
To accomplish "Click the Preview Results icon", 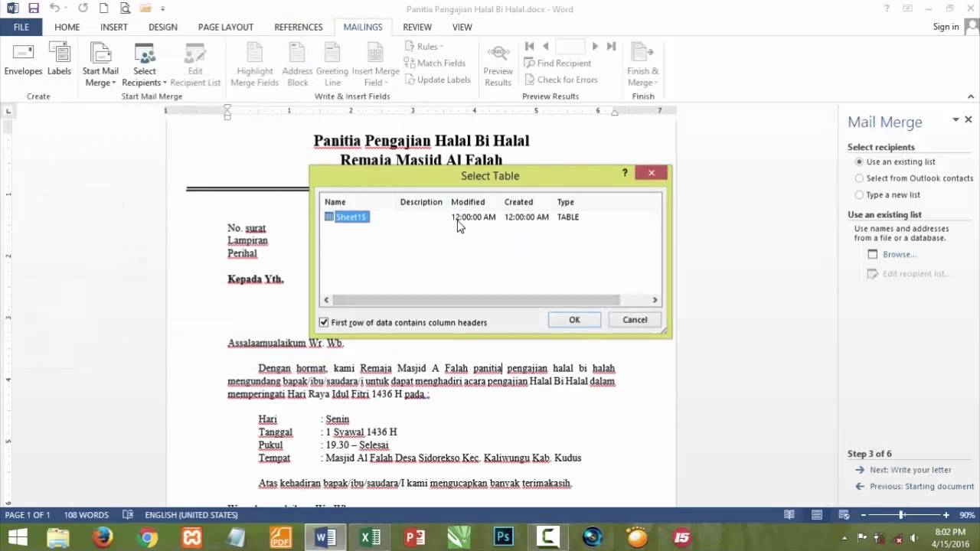I will pos(498,65).
